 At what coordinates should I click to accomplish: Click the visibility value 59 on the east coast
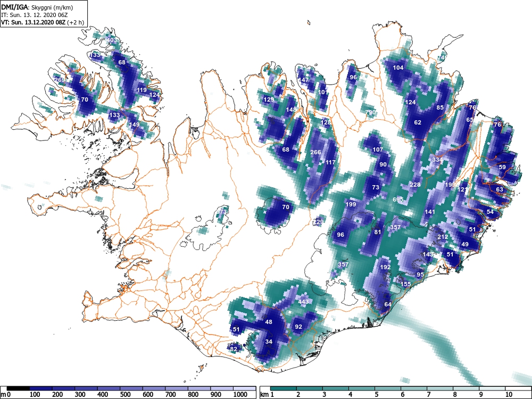pos(502,167)
